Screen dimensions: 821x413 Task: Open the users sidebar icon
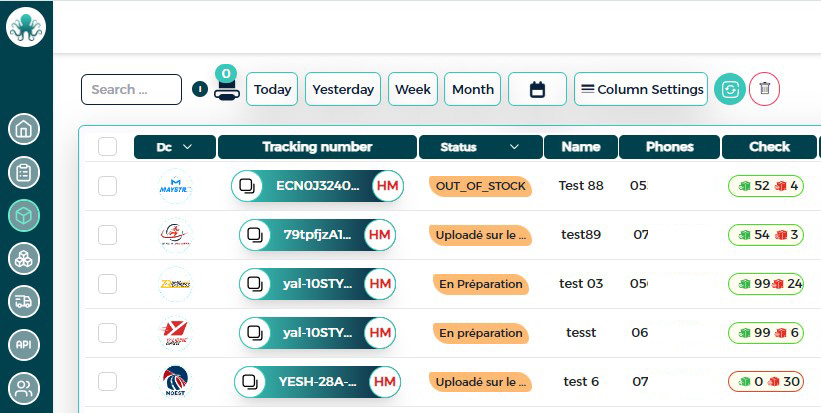coord(23,387)
